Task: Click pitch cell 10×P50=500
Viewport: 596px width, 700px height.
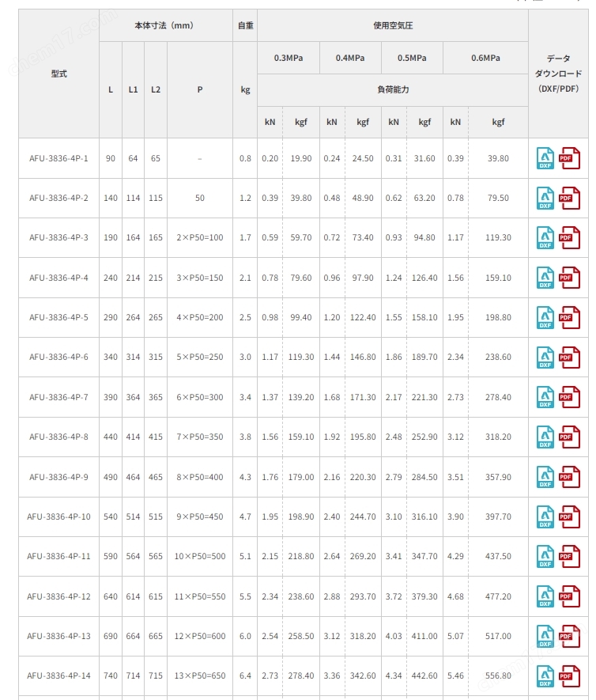Action: (x=200, y=556)
